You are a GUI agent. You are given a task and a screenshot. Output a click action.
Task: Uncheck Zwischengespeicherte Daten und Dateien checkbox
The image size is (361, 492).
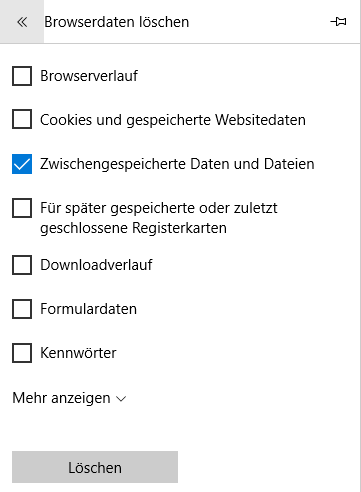22,164
